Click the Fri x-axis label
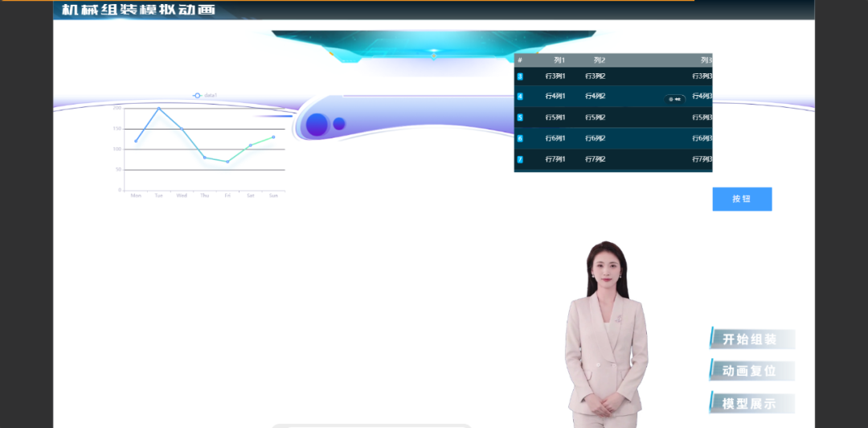Viewport: 868px width, 428px height. point(227,195)
